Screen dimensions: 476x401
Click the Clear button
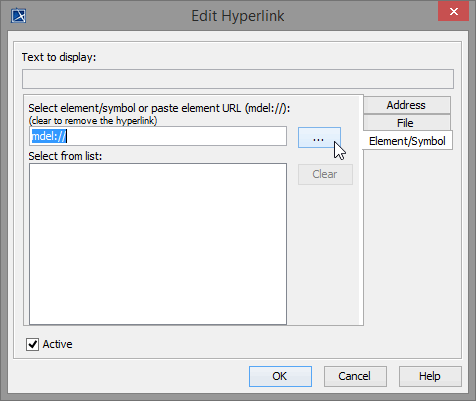coord(325,174)
